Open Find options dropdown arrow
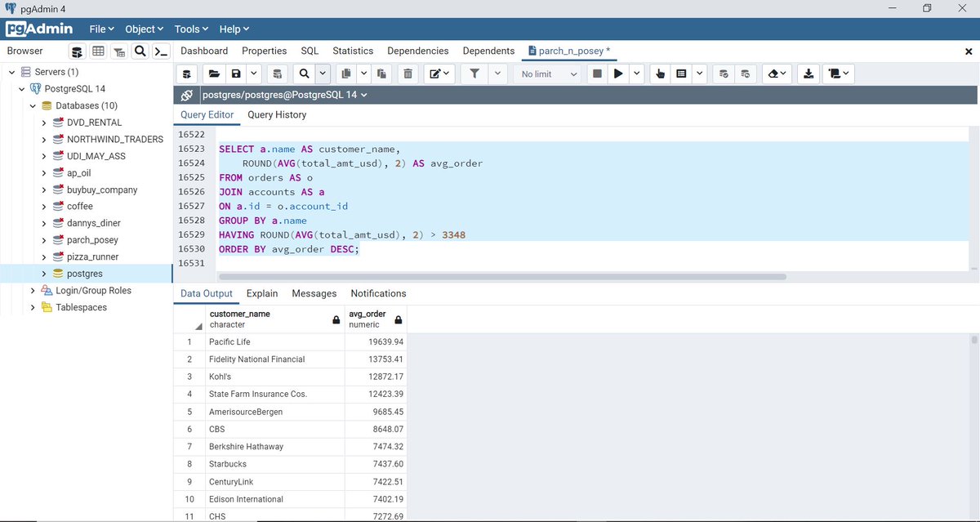 tap(323, 74)
